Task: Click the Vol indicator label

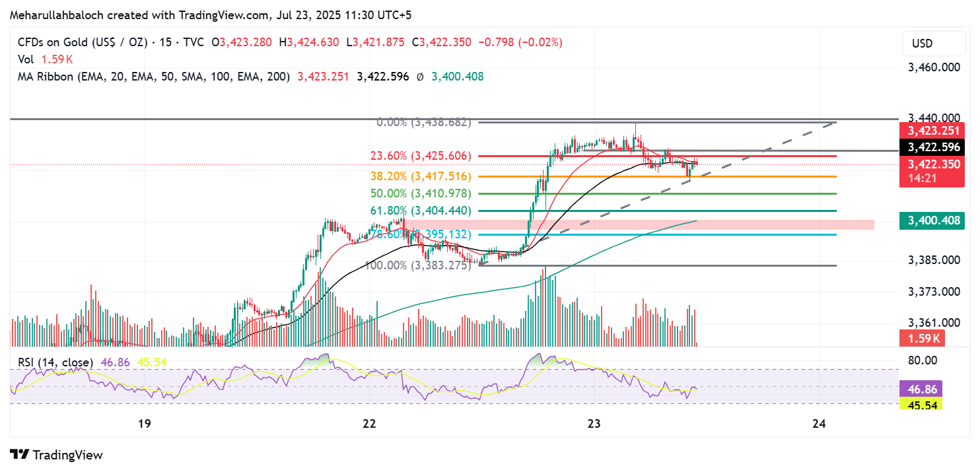Action: point(26,59)
